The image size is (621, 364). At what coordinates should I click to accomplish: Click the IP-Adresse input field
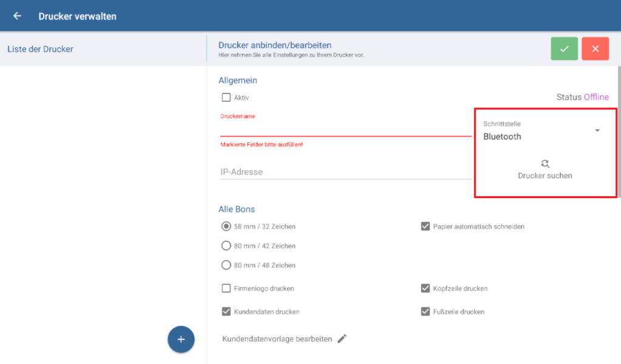point(345,172)
